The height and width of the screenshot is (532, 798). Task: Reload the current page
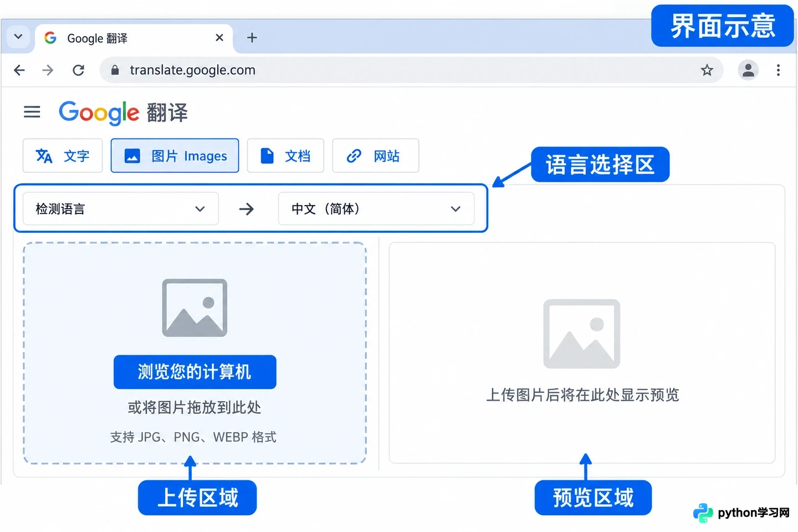[79, 70]
